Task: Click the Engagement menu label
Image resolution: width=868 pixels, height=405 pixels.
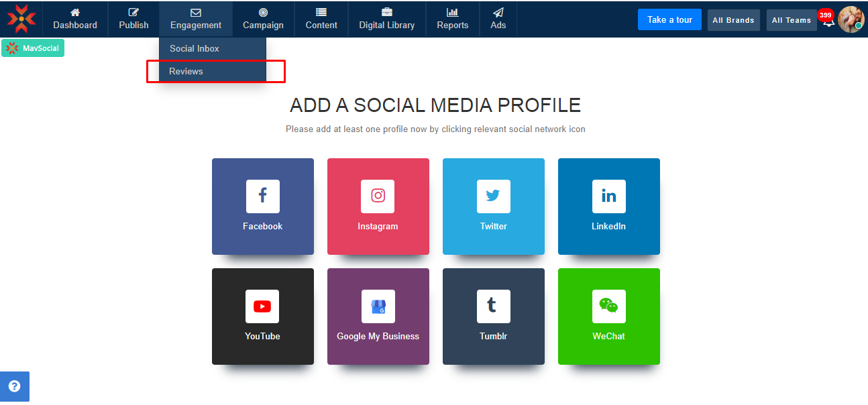Action: coord(196,25)
